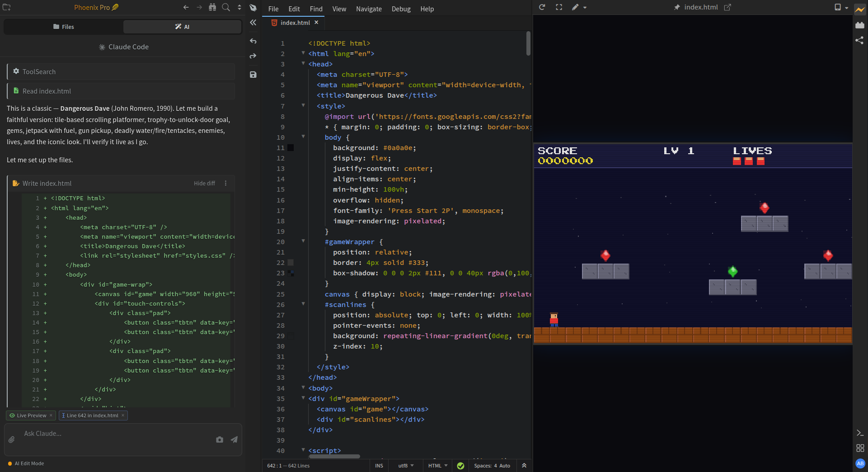Viewport: 868px width, 472px height.
Task: Click the Auto indentation button
Action: pos(505,466)
